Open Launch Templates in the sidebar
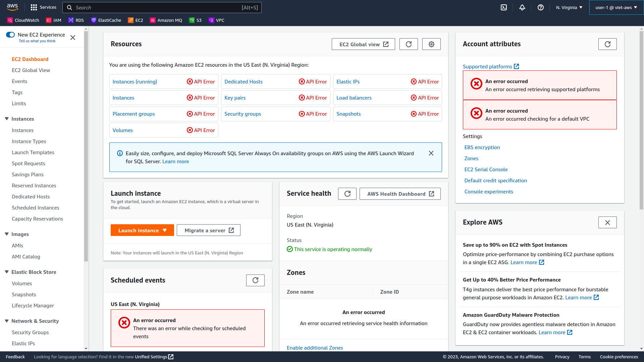Image resolution: width=644 pixels, height=362 pixels. (x=33, y=153)
